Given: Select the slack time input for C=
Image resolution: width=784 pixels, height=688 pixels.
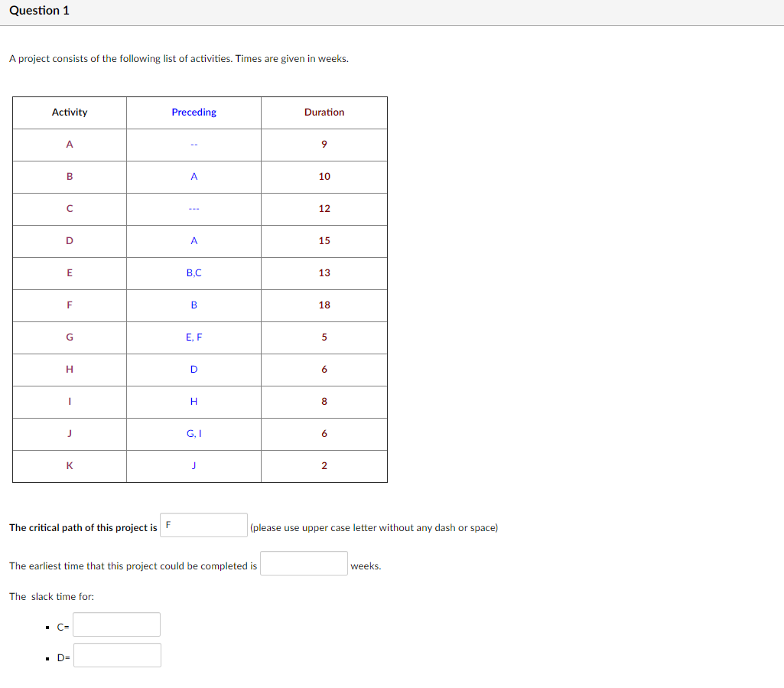Looking at the screenshot, I should click(x=115, y=624).
